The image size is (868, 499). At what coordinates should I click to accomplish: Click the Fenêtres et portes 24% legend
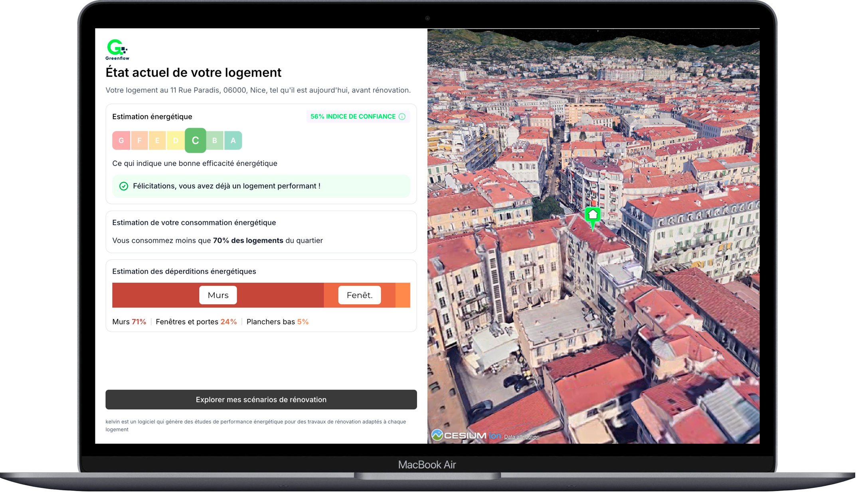tap(196, 322)
